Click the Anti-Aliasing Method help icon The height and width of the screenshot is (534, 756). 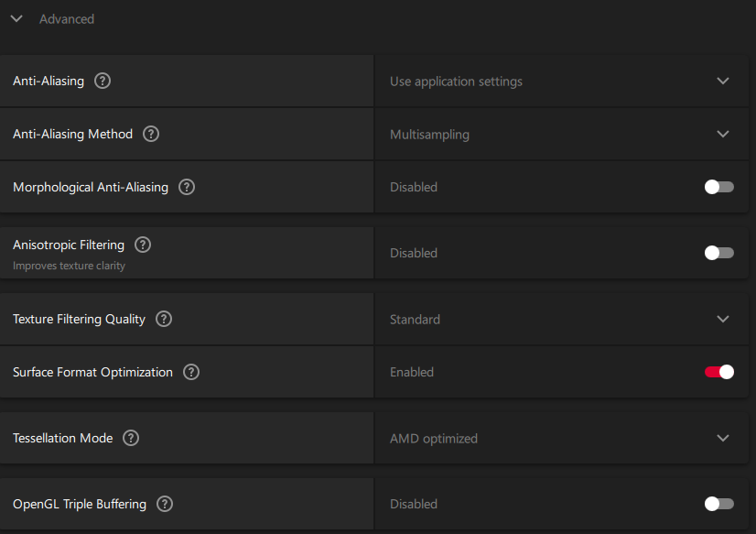[x=151, y=134]
